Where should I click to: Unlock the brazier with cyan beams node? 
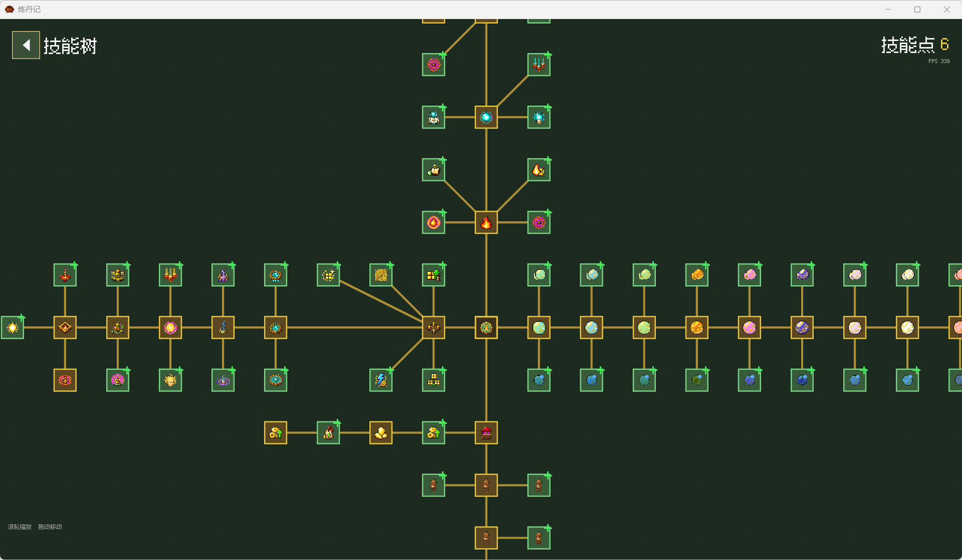[539, 65]
